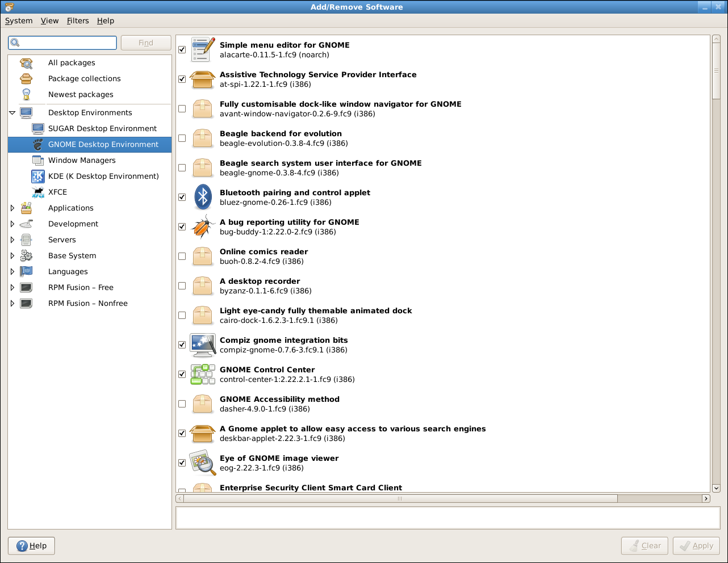
Task: Click the Eye of GNOME viewer icon
Action: [203, 463]
